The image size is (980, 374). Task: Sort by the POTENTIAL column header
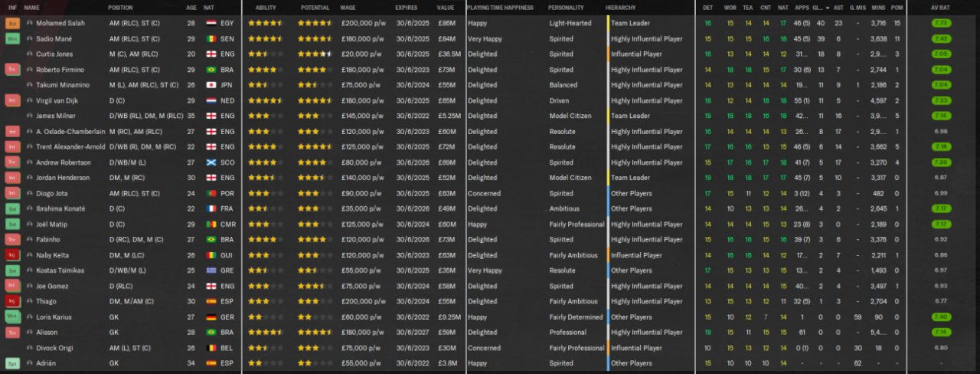[x=315, y=7]
